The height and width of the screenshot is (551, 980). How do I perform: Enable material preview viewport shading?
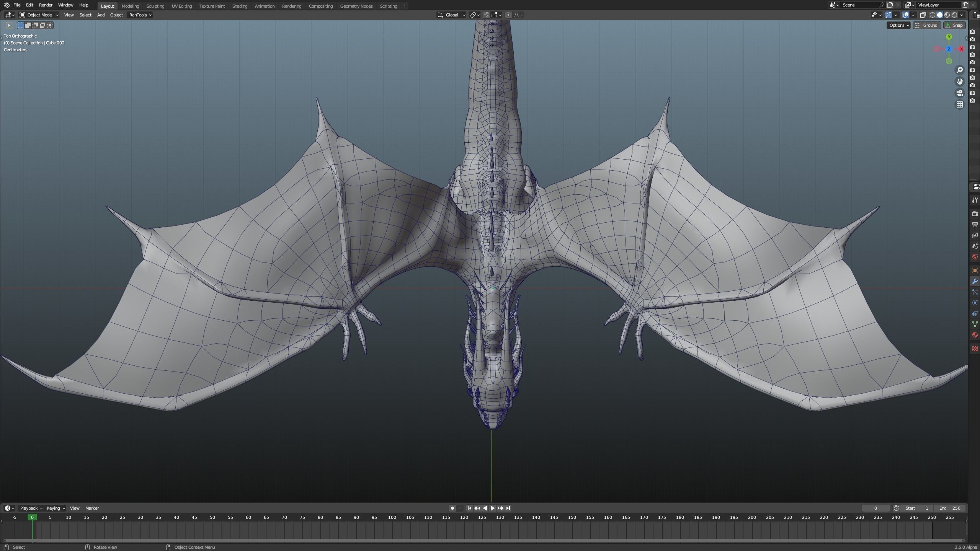click(x=947, y=15)
